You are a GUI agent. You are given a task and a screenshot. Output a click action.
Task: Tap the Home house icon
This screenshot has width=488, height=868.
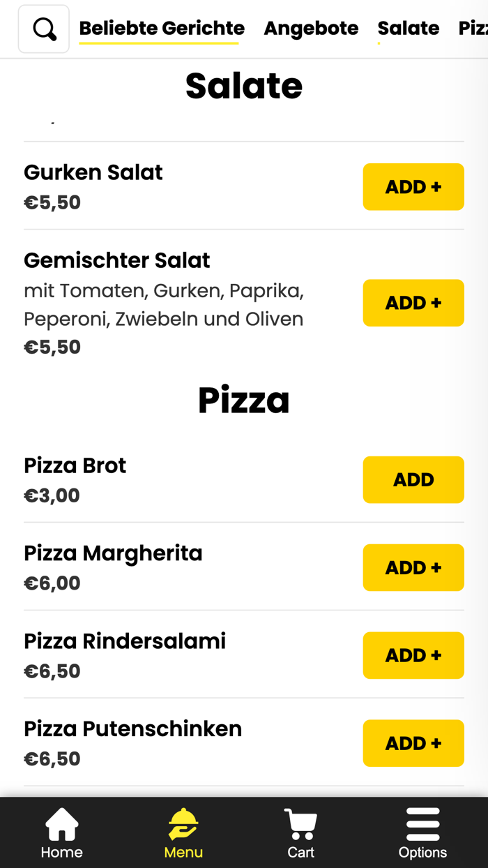pyautogui.click(x=61, y=832)
